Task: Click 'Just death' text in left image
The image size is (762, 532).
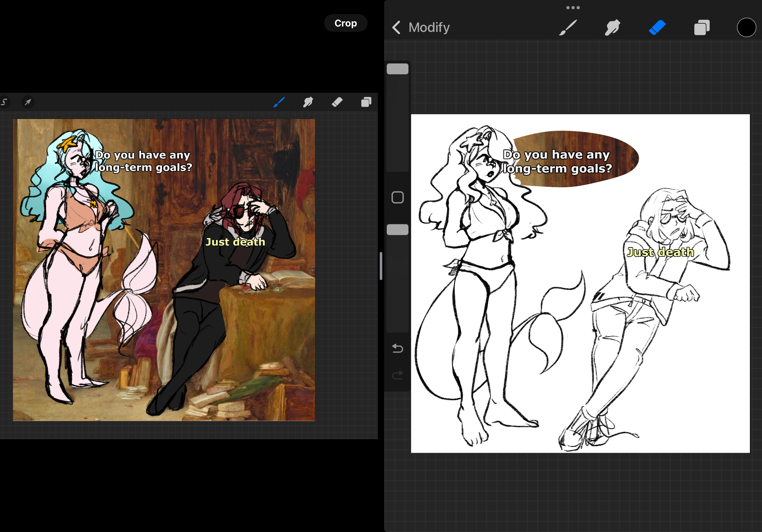Action: pyautogui.click(x=235, y=242)
